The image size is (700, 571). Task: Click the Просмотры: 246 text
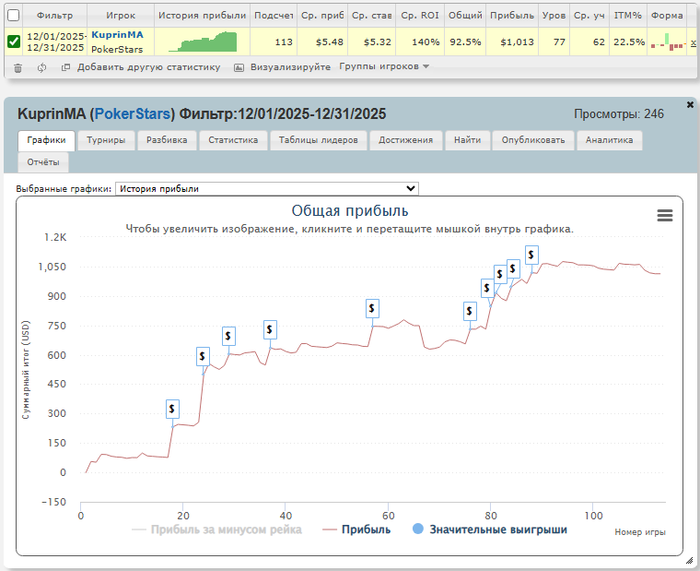619,114
